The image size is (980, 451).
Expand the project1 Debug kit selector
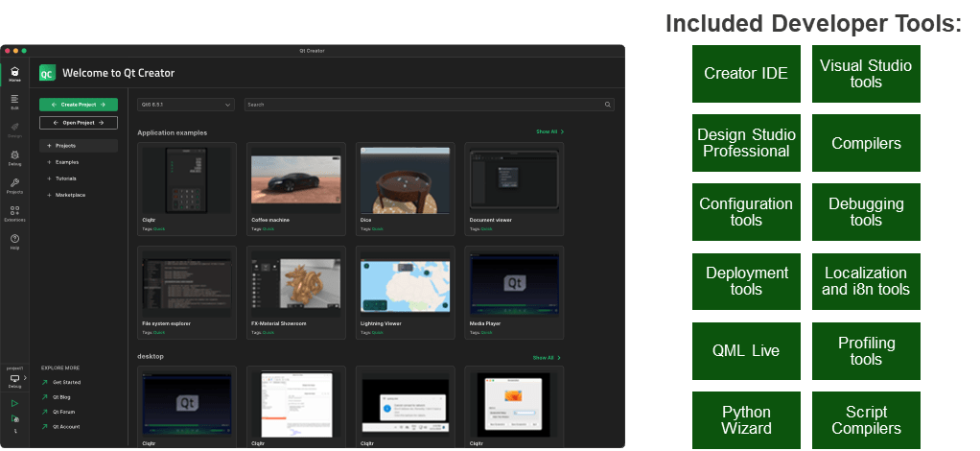tap(14, 379)
